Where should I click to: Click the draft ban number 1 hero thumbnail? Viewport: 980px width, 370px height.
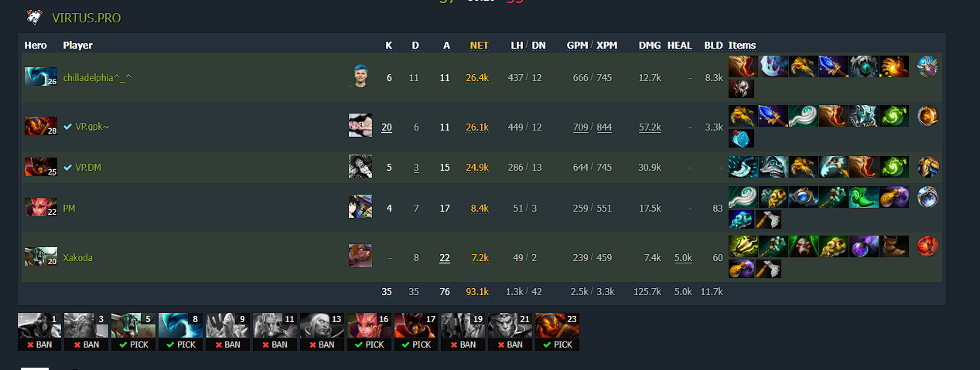(39, 325)
